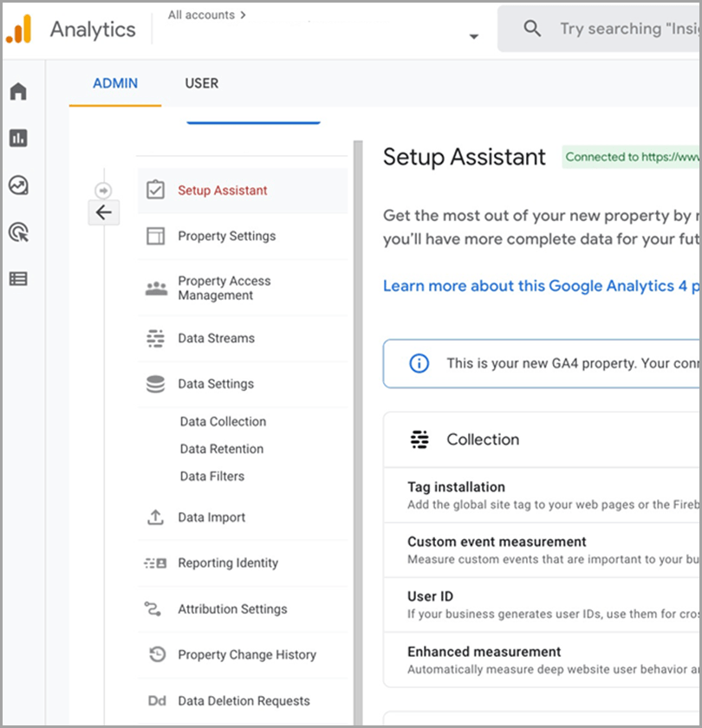Open the Enhanced measurement row
The height and width of the screenshot is (728, 702).
tap(542, 660)
